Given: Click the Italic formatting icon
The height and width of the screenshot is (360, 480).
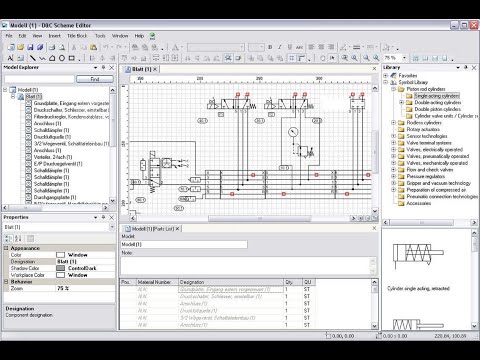Looking at the screenshot, I should pos(280,47).
